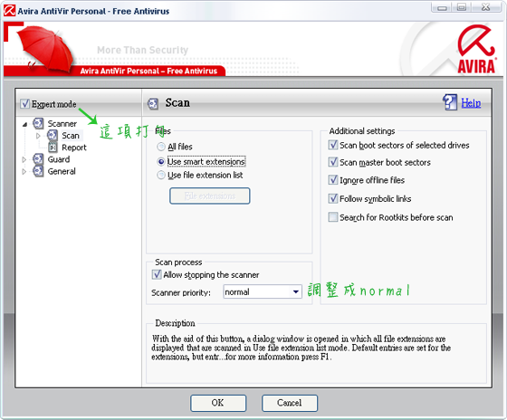
Task: Click the Guard gear icon
Action: pos(38,159)
